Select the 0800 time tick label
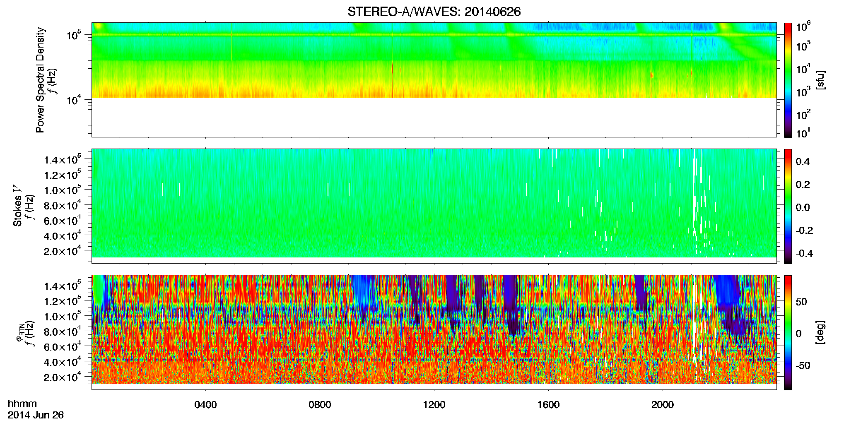The image size is (868, 447). point(320,405)
